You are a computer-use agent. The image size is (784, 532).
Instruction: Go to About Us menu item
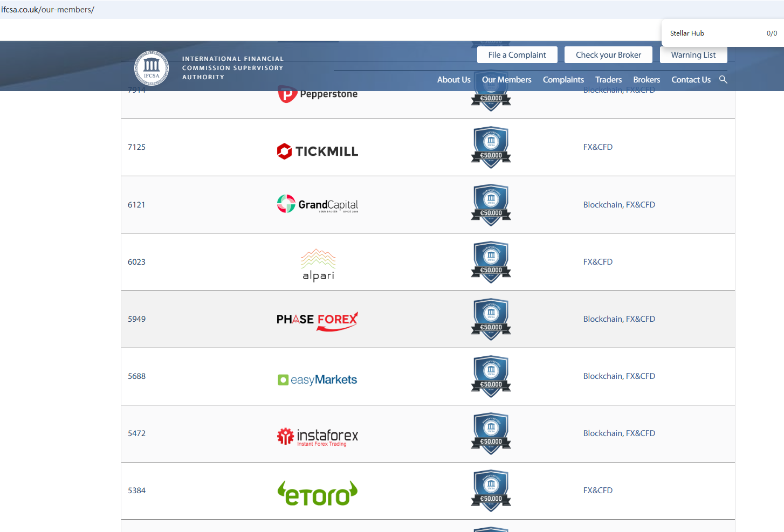click(x=453, y=80)
